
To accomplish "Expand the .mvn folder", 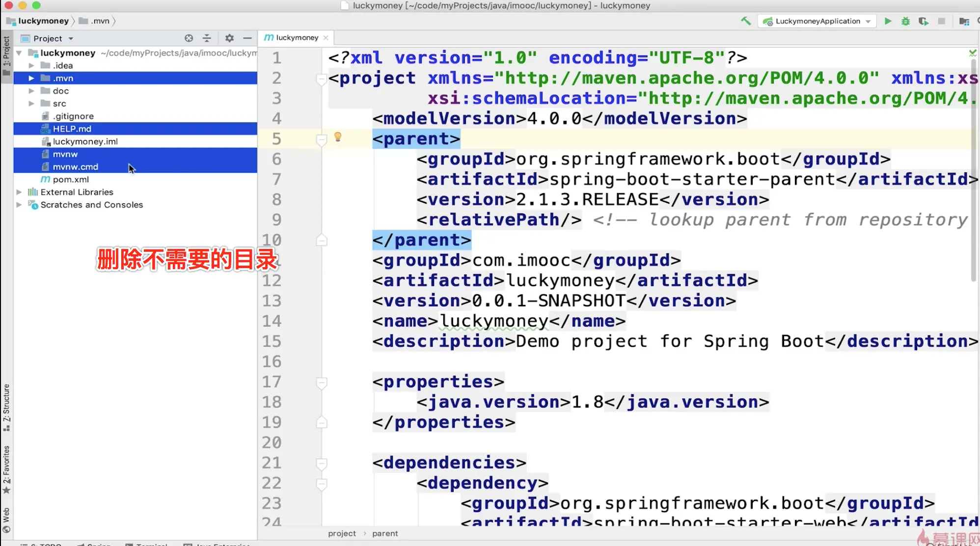I will pos(31,79).
